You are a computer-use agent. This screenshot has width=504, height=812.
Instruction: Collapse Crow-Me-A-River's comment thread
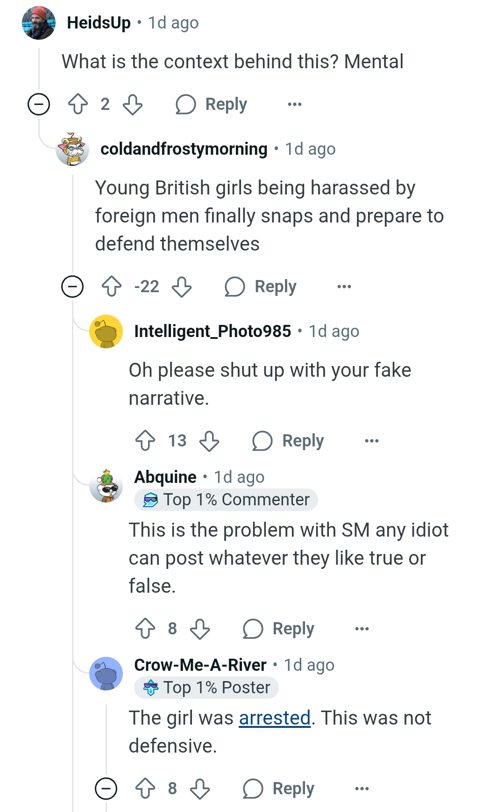(x=106, y=789)
